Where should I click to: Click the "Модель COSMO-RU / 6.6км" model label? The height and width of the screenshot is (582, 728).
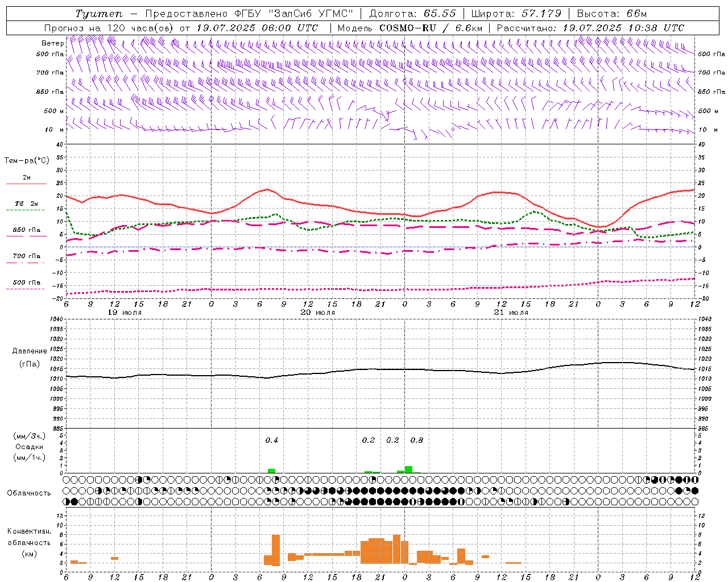click(410, 28)
